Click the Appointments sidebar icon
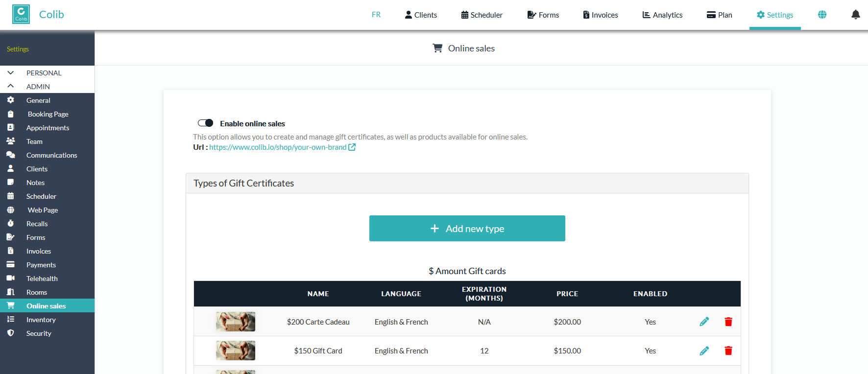 (x=10, y=127)
